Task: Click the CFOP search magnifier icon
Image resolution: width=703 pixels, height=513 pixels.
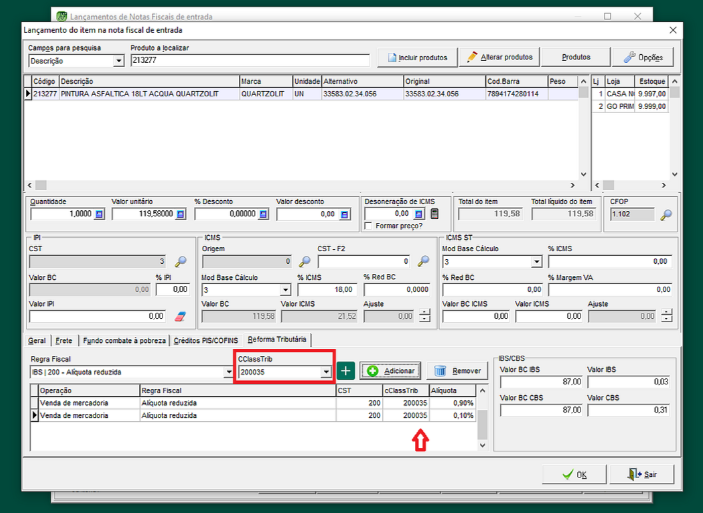Action: [x=666, y=214]
